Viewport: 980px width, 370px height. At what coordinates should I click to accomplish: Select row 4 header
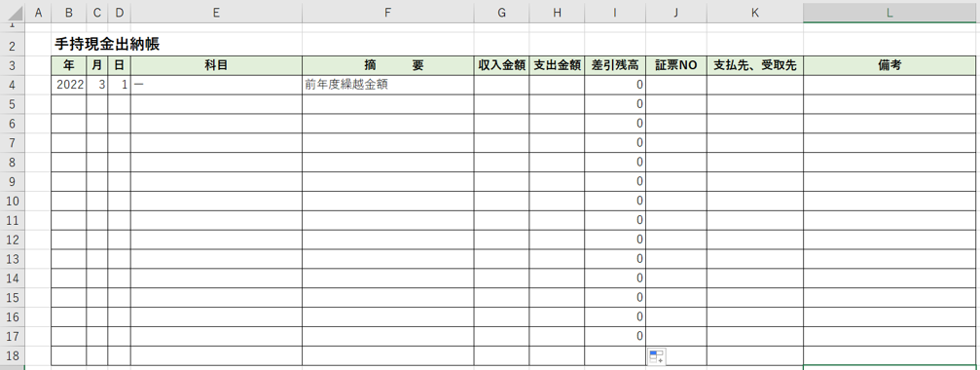13,85
